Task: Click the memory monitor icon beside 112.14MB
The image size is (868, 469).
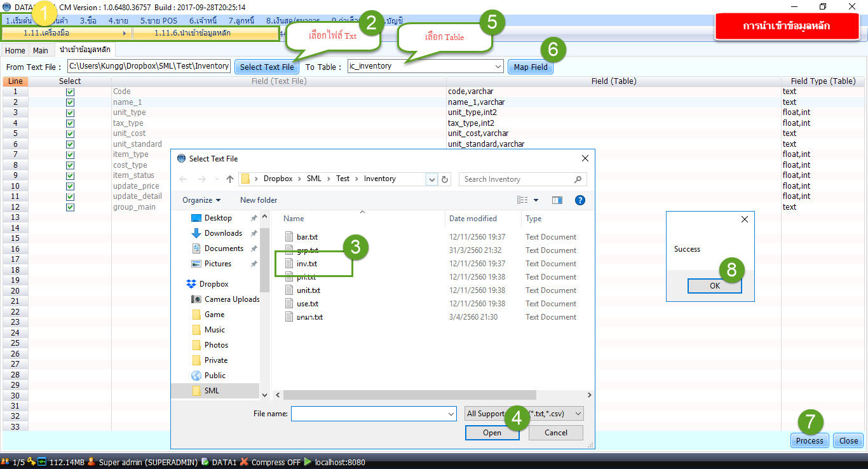Action: click(42, 462)
